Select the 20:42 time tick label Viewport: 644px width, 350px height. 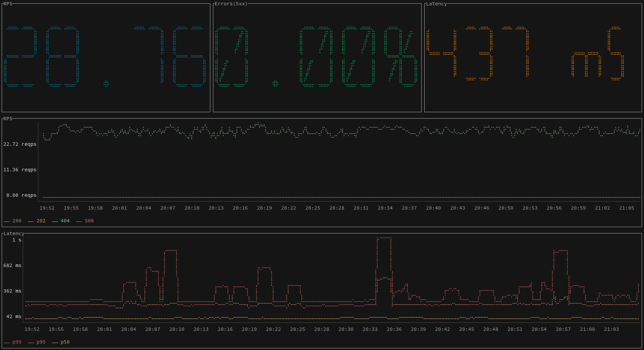pyautogui.click(x=442, y=329)
